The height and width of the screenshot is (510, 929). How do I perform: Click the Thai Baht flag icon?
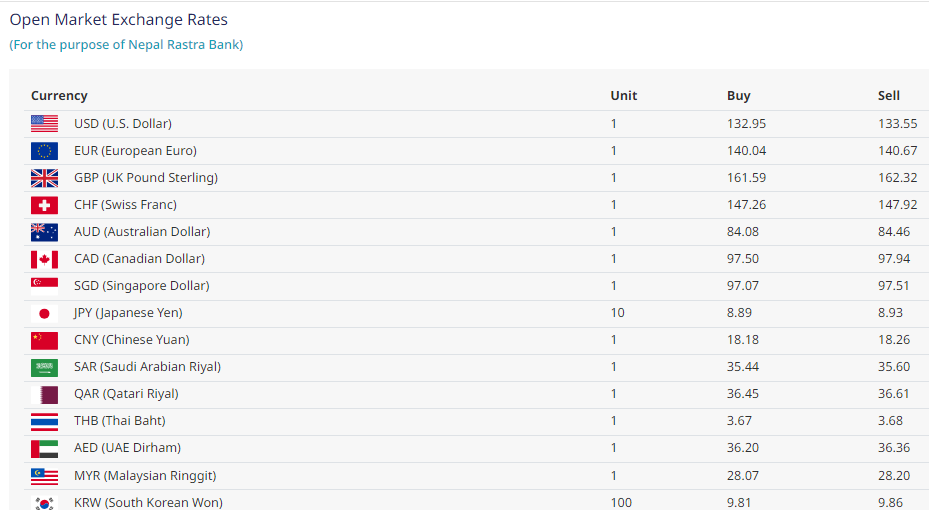(x=44, y=421)
